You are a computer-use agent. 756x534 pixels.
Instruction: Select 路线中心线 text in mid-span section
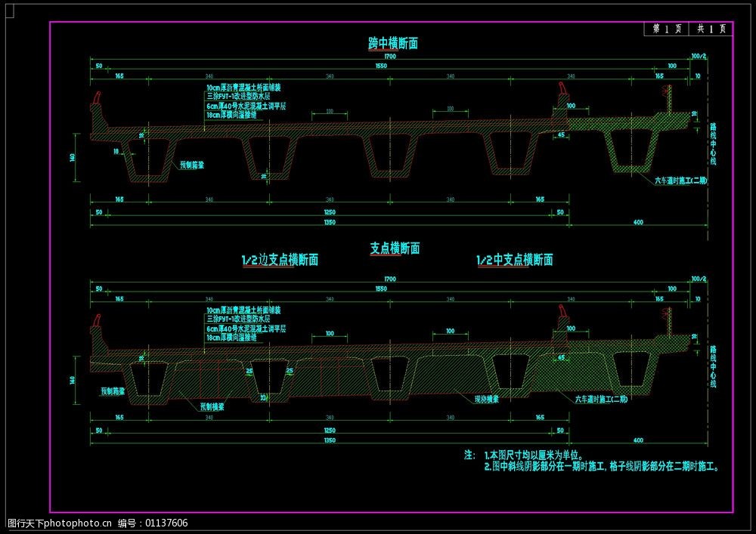[712, 144]
